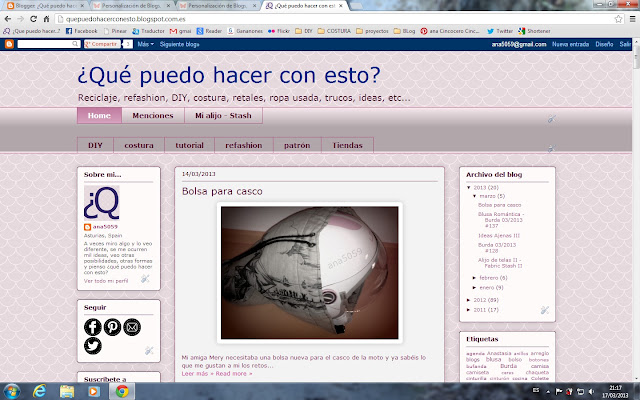Select the Home page tab

point(99,116)
